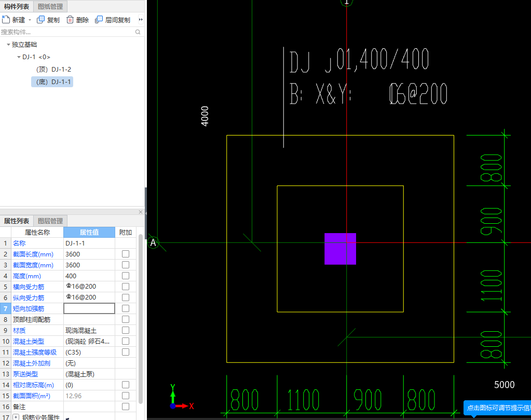Screen dimensions: 531x420
Task: Switch to the 图纸管理 tab
Action: [50, 6]
